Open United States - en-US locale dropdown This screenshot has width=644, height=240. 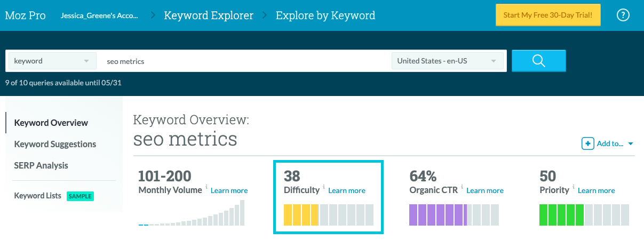coord(448,61)
